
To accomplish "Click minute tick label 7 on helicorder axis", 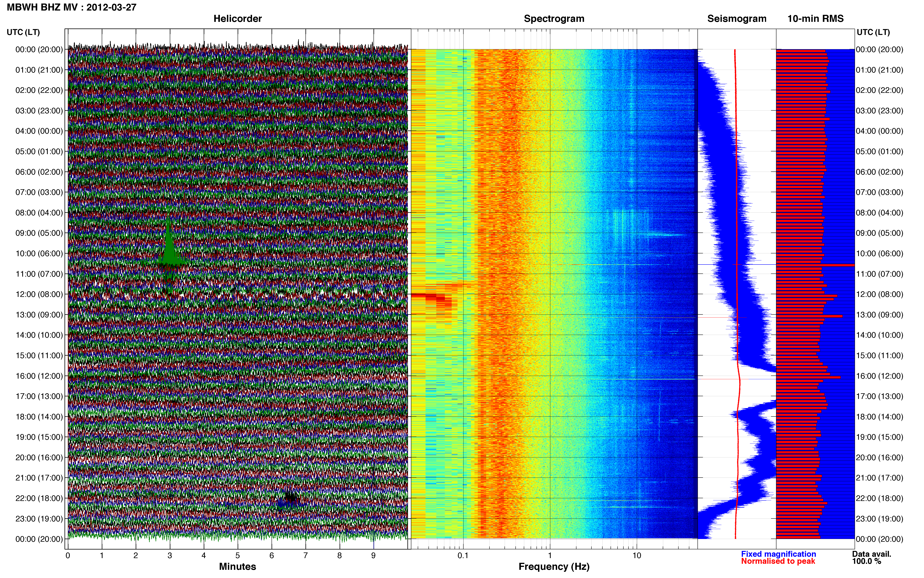I will tap(306, 556).
